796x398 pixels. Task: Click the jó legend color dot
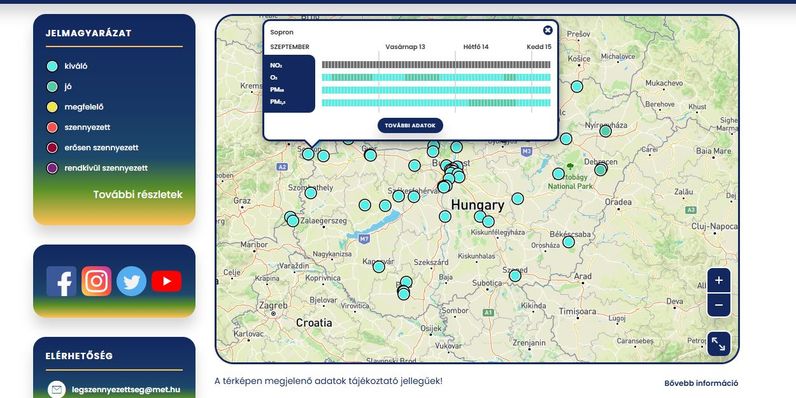[52, 87]
